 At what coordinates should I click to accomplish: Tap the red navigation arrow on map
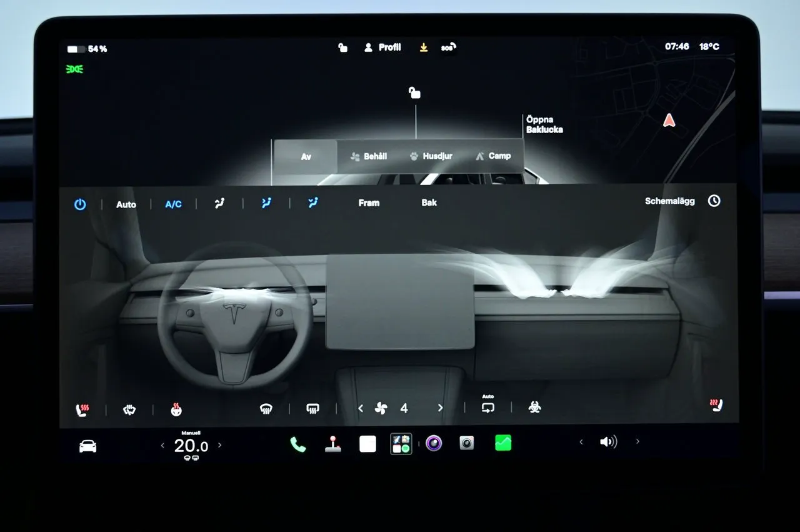(669, 120)
